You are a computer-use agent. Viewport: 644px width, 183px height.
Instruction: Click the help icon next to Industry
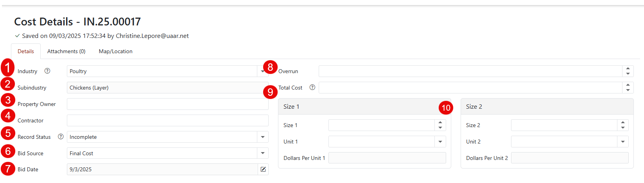[x=47, y=71]
